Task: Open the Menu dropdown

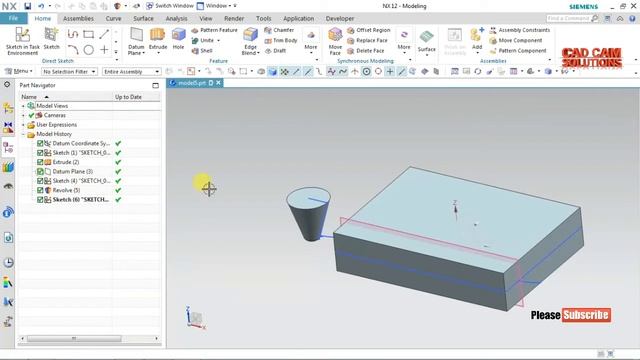Action: pyautogui.click(x=19, y=71)
